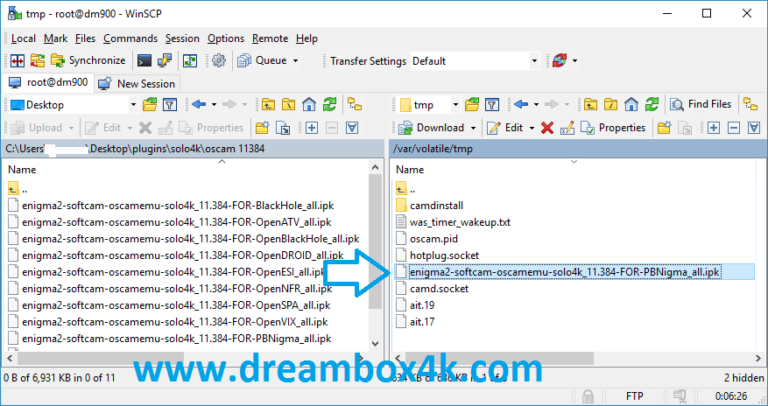Open the Options menu
This screenshot has height=406, width=768.
[x=226, y=39]
